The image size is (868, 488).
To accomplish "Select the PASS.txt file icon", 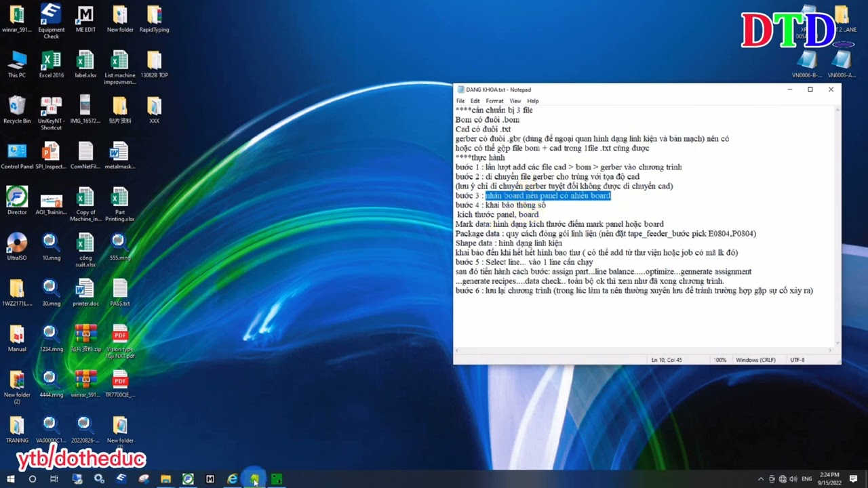I will coord(120,293).
